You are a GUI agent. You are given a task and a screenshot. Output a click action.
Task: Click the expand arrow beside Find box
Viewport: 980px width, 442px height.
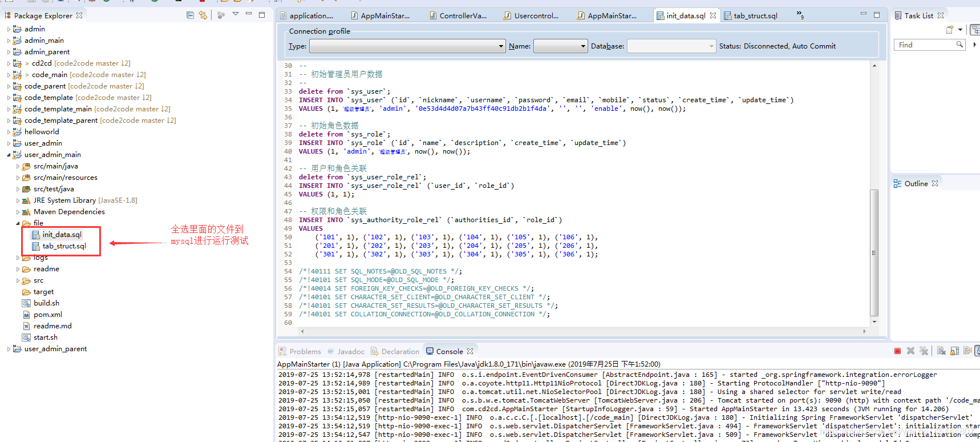974,45
